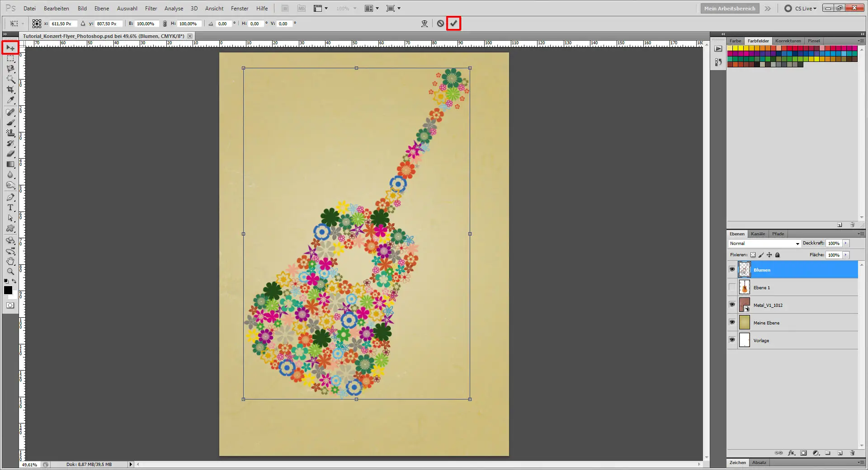Toggle link between width and height
This screenshot has height=470, width=868.
[x=165, y=23]
